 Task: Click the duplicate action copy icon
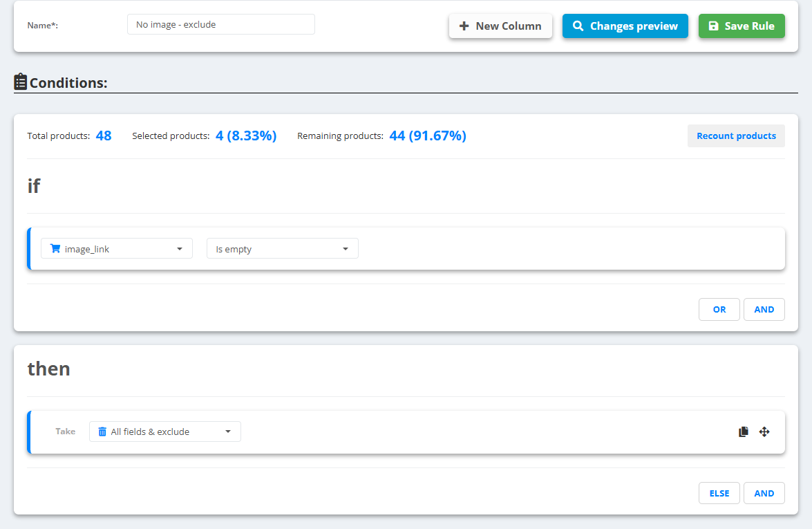(744, 431)
